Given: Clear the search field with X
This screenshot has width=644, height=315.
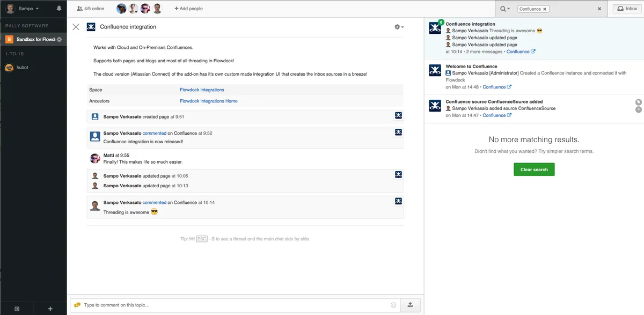Looking at the screenshot, I should click(x=599, y=9).
